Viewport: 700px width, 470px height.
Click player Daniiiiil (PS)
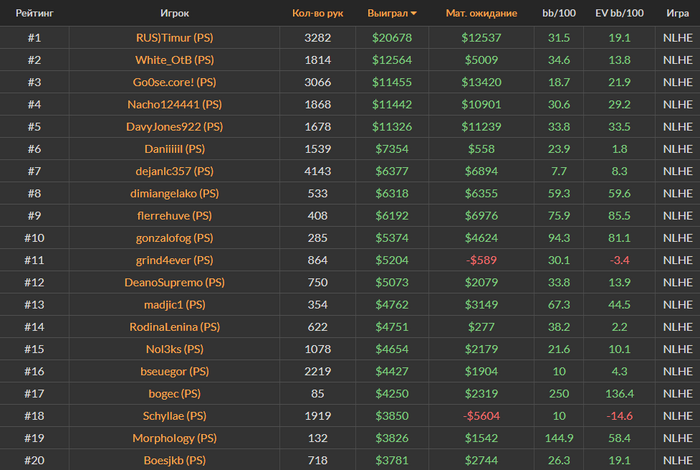(175, 149)
